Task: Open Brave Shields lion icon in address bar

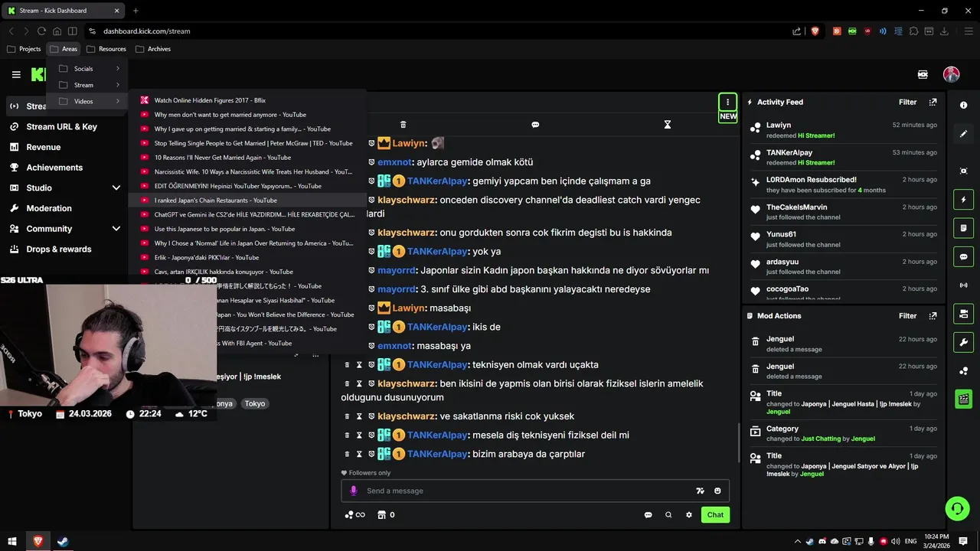Action: click(x=815, y=31)
